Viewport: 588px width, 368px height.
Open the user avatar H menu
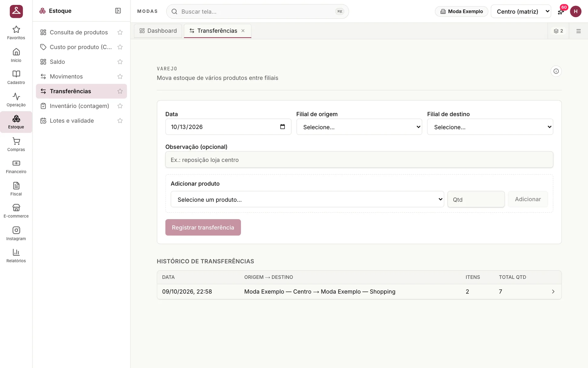coord(575,11)
